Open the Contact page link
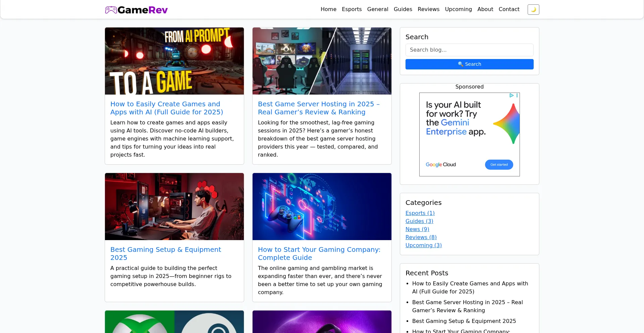This screenshot has width=644, height=333. pos(509,9)
